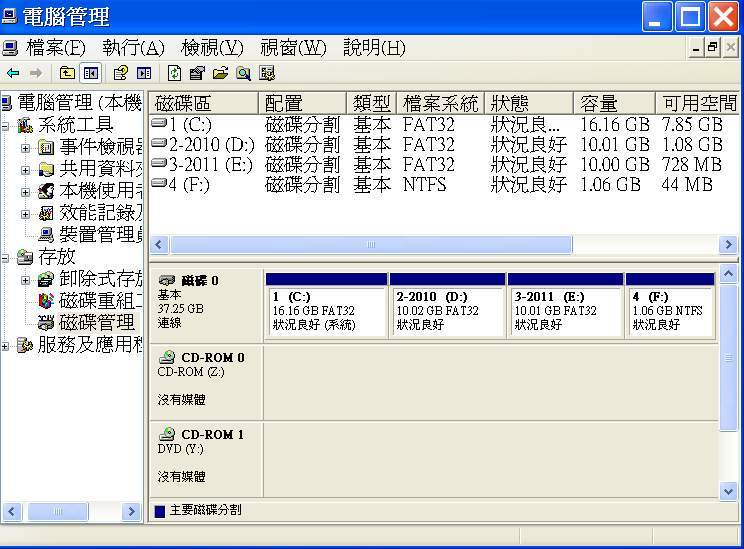Expand the 服務及應用程式 tree node
Viewport: 744px width, 549px height.
5,346
